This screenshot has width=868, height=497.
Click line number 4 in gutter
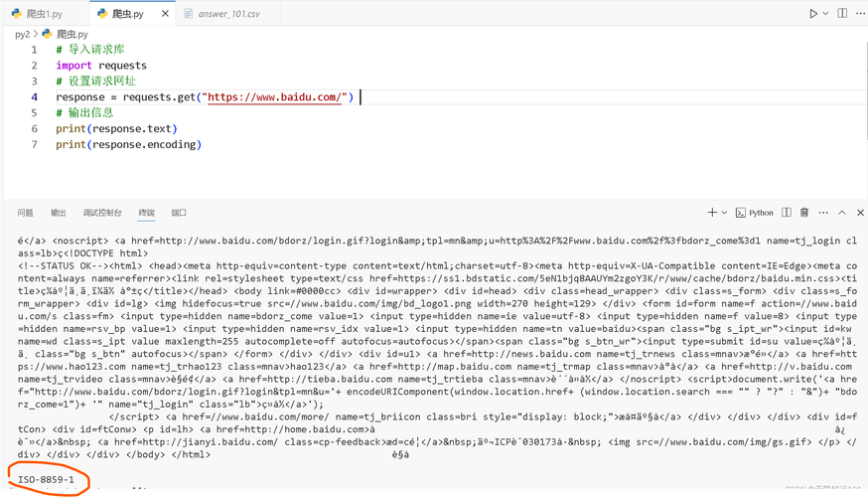point(35,97)
